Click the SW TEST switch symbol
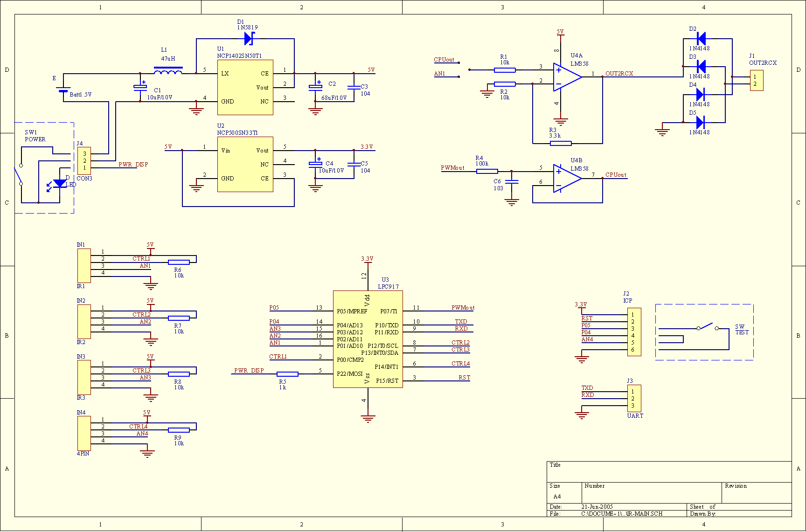The height and width of the screenshot is (532, 806). click(x=707, y=326)
